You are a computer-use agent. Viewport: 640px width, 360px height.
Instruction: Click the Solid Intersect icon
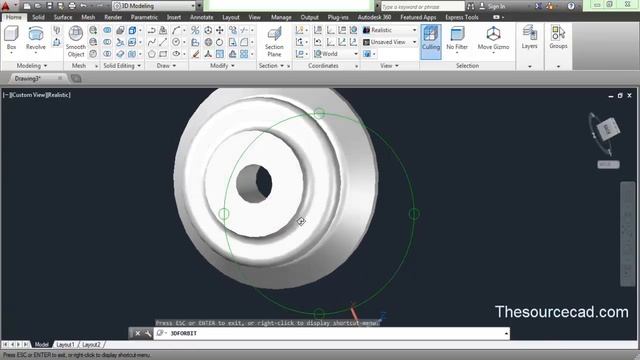(x=107, y=53)
